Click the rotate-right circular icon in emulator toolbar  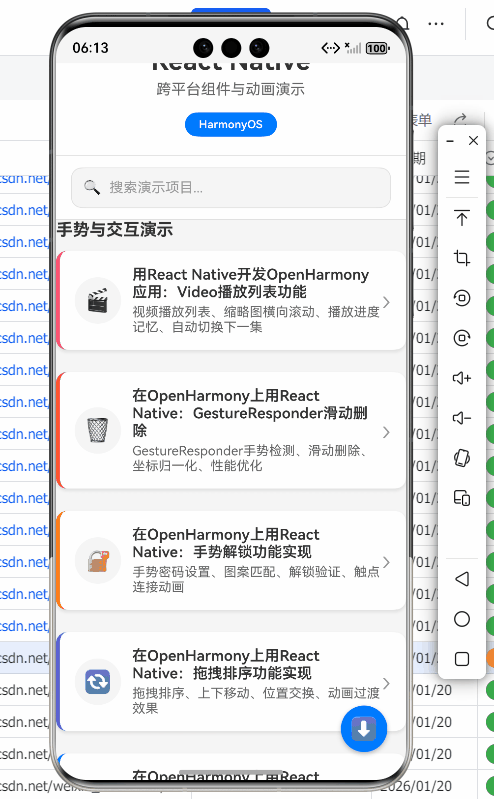pyautogui.click(x=462, y=337)
